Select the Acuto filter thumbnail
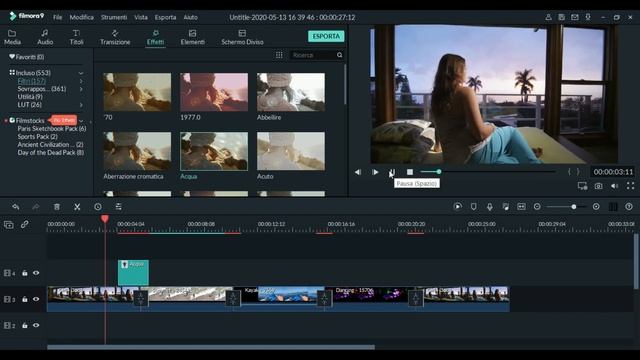This screenshot has height=360, width=640. point(291,151)
